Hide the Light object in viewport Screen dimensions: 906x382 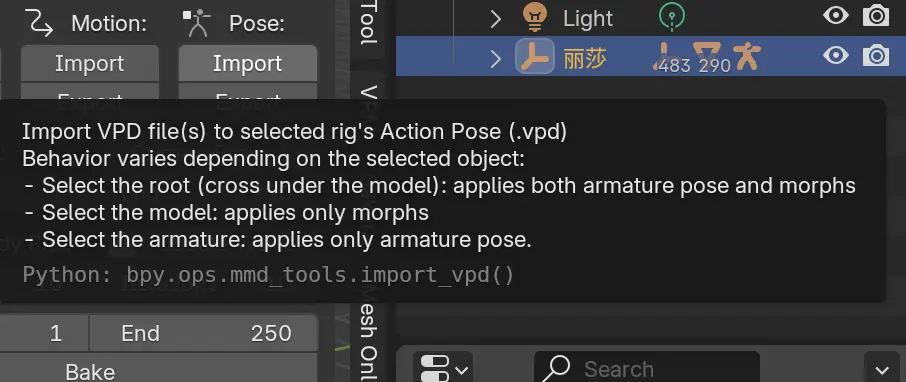(836, 16)
